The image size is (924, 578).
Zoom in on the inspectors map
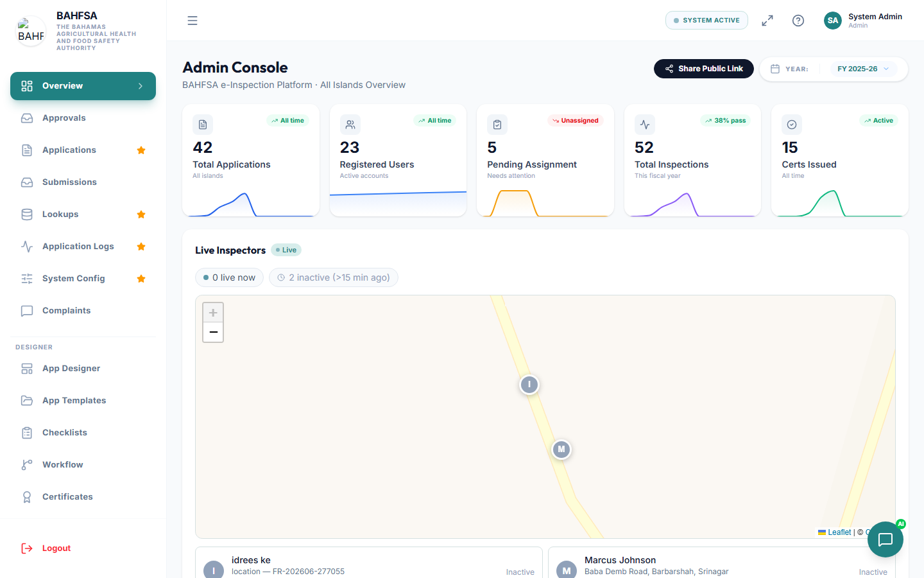[x=213, y=313]
